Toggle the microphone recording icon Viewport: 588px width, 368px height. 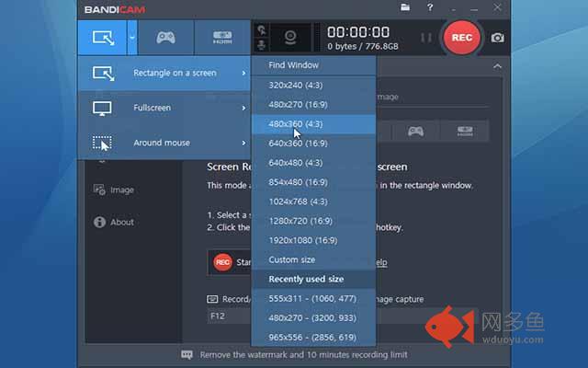coord(262,45)
